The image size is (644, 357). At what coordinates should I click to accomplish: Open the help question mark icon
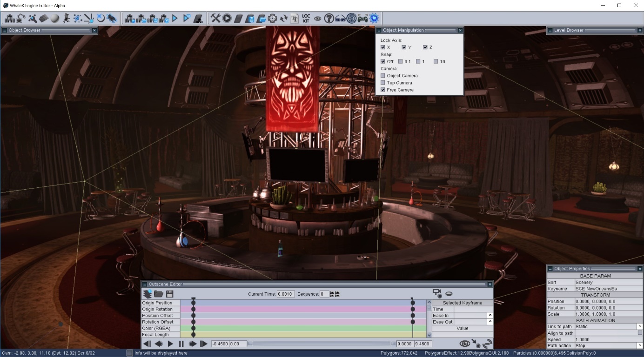(x=329, y=18)
